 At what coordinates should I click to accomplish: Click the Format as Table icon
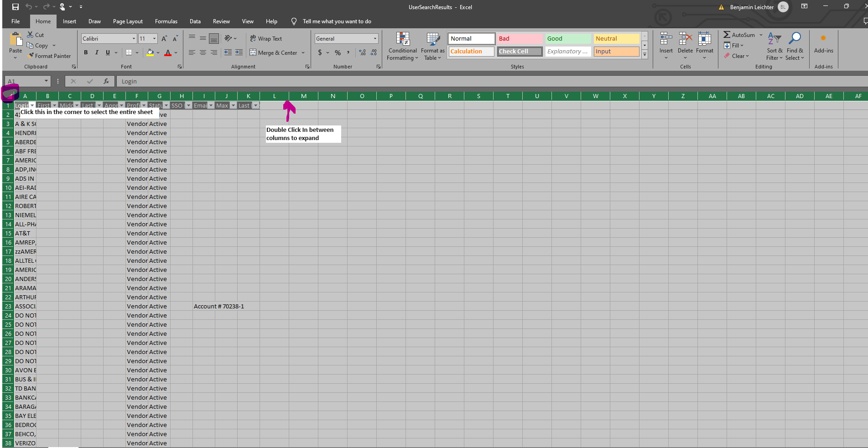click(x=432, y=39)
